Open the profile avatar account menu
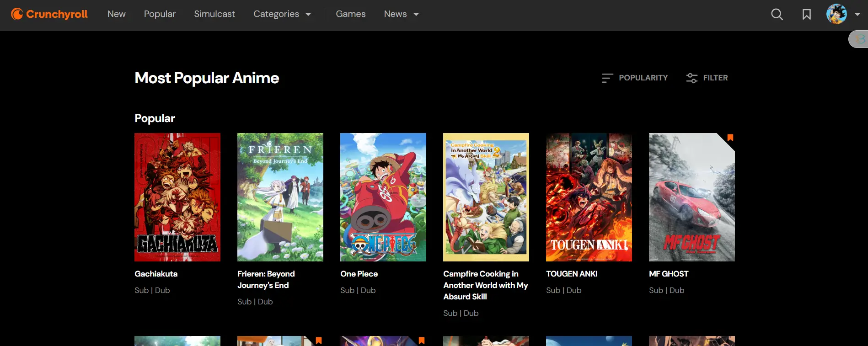This screenshot has height=346, width=868. click(x=843, y=14)
